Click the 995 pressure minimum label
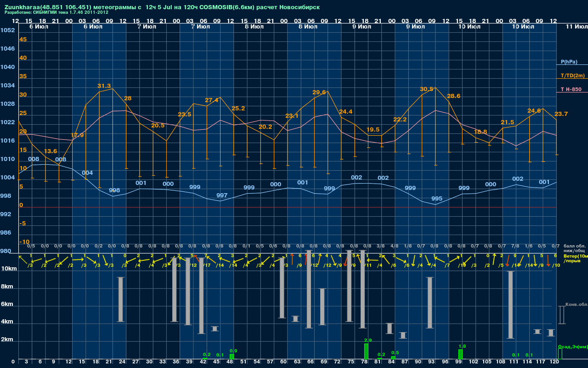The image size is (588, 368). click(x=437, y=199)
